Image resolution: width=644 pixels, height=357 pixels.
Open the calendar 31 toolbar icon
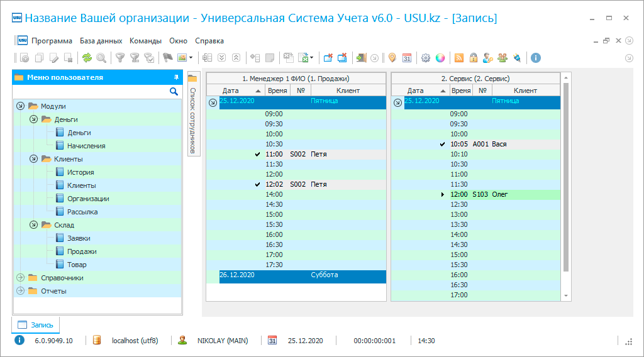point(407,58)
